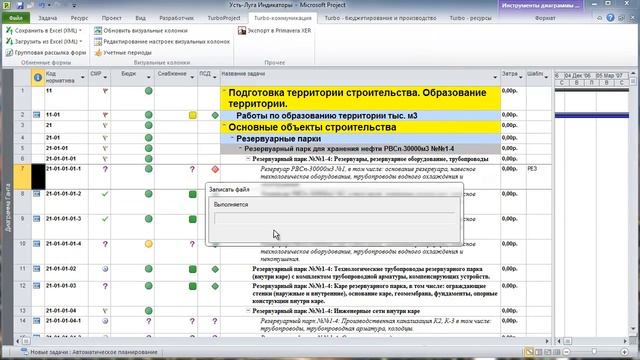Click the zoom slider in status bar
This screenshot has width=640, height=360.
pos(594,352)
